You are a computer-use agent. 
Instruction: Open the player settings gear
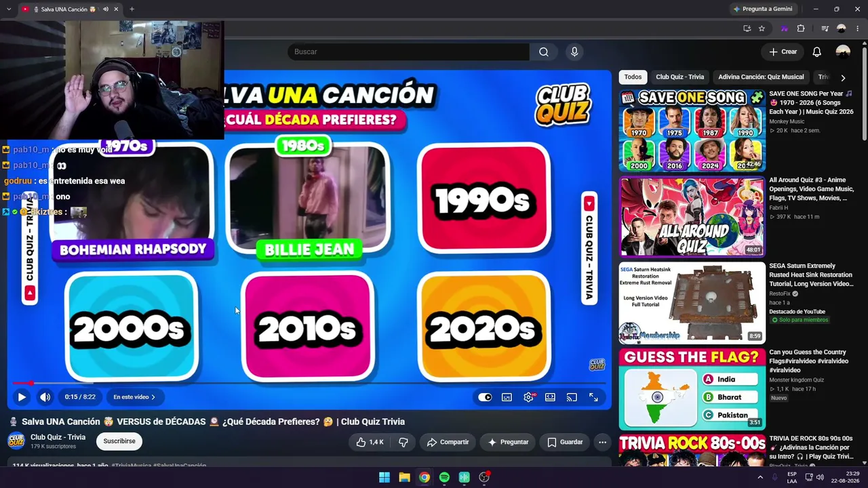click(528, 397)
